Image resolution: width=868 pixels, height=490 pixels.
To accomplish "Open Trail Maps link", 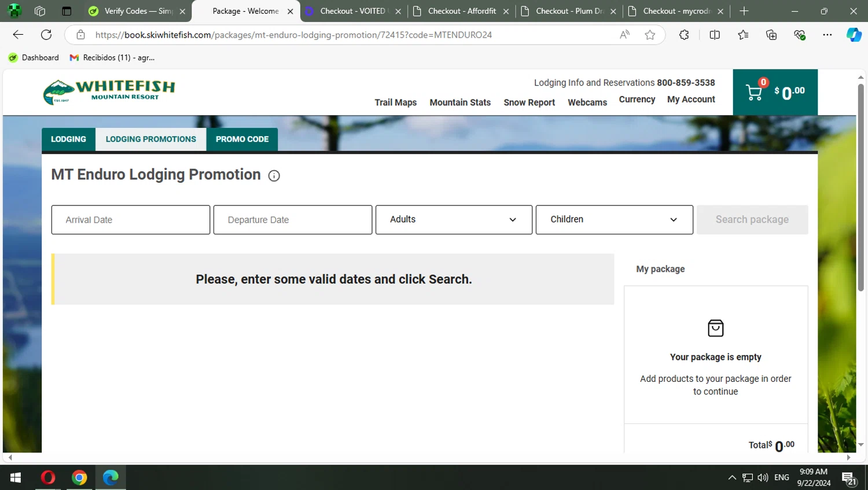I will (x=396, y=102).
